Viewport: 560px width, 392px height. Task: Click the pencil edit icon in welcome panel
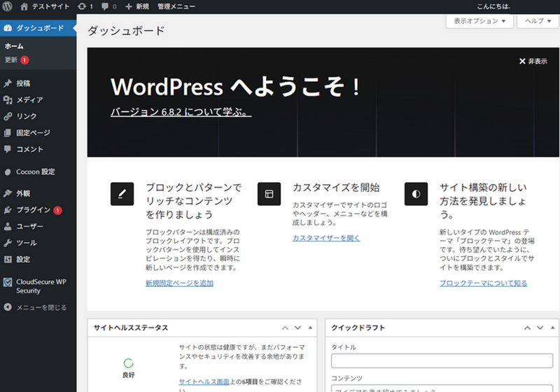(122, 194)
